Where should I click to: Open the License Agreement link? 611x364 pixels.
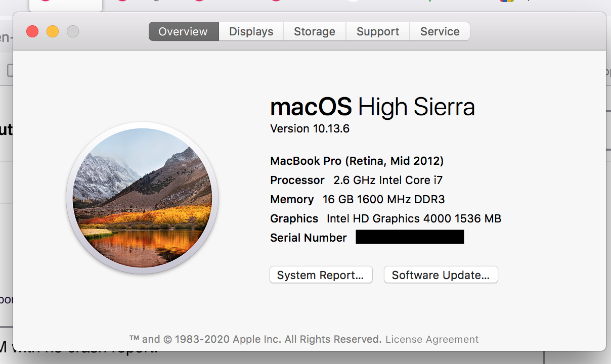point(432,339)
